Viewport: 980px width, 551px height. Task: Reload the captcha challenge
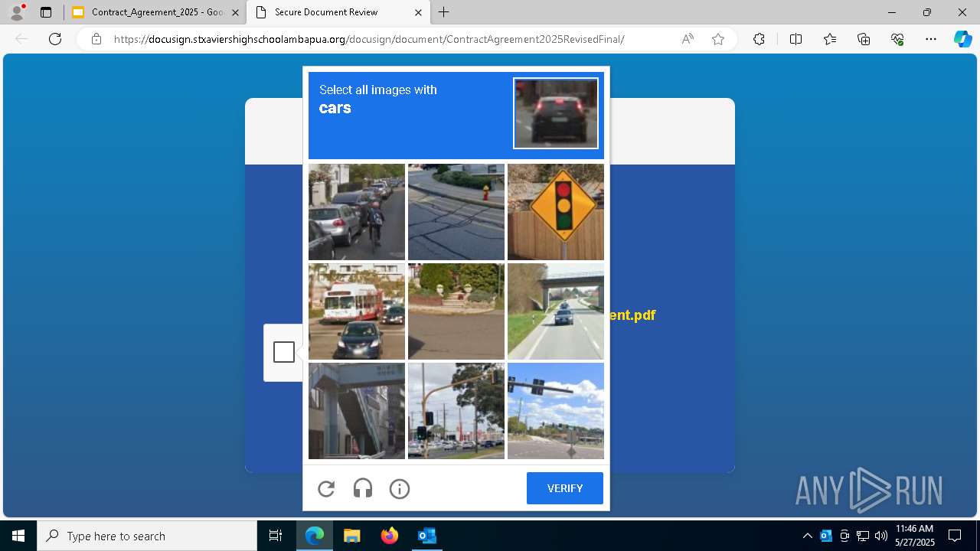coord(326,488)
